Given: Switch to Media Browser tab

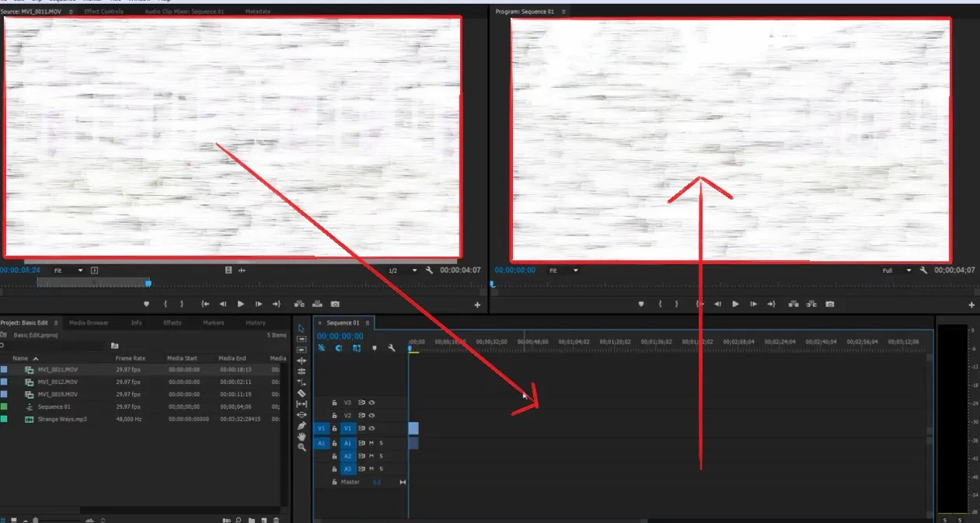Looking at the screenshot, I should click(89, 323).
